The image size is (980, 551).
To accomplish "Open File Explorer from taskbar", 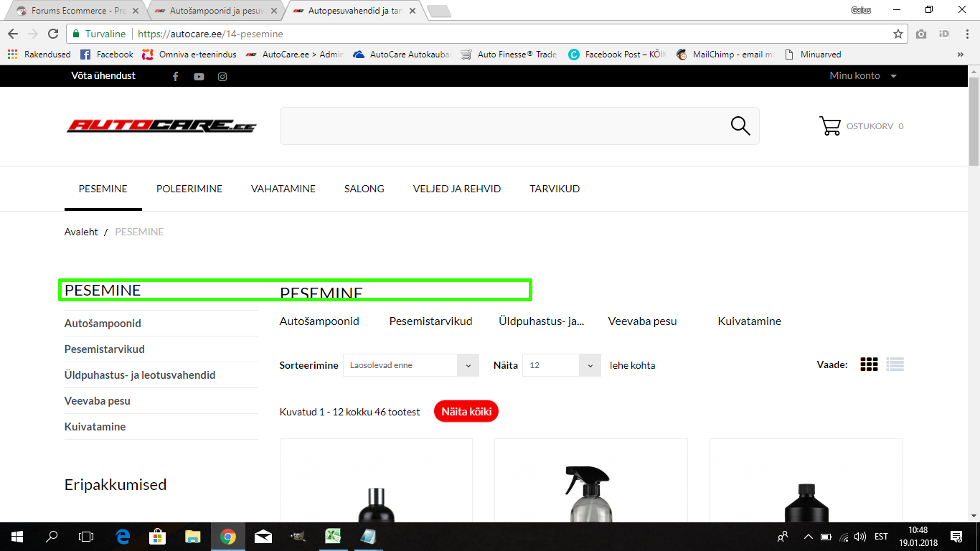I will [x=193, y=536].
